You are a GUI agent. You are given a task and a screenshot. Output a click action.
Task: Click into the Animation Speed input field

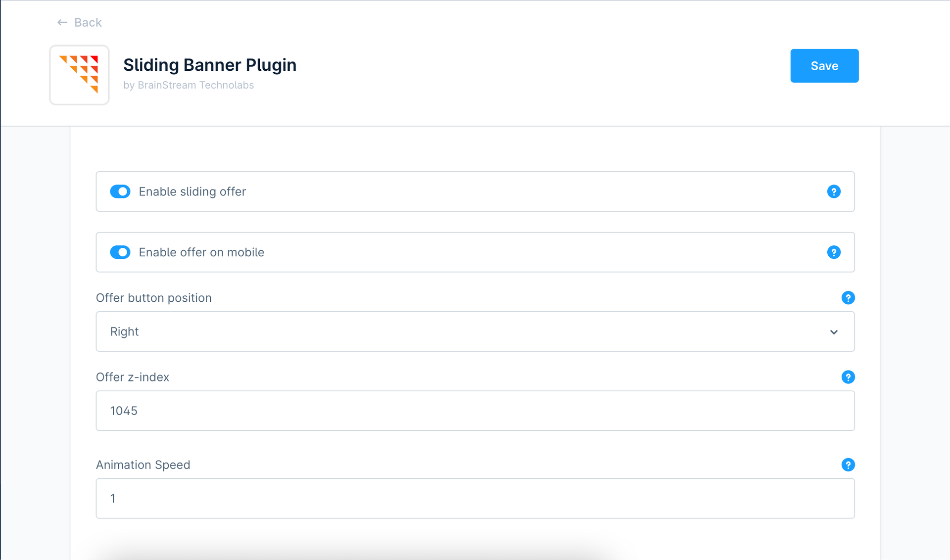click(x=475, y=498)
